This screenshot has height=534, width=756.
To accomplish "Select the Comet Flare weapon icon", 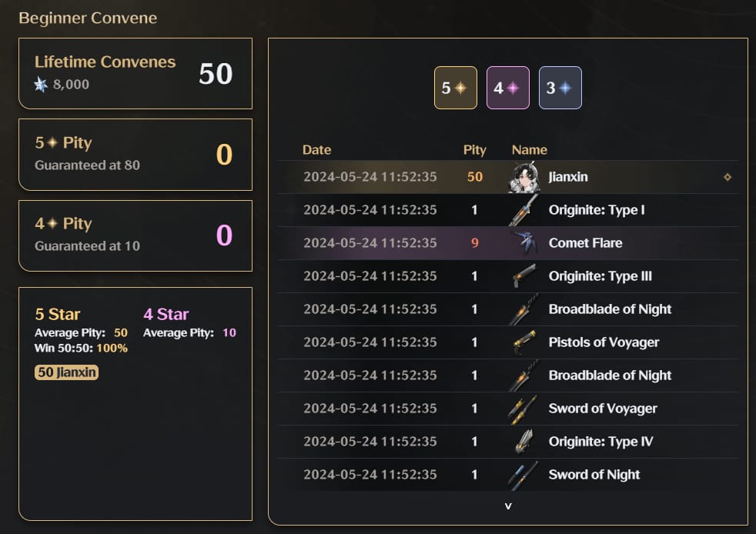I will click(524, 242).
